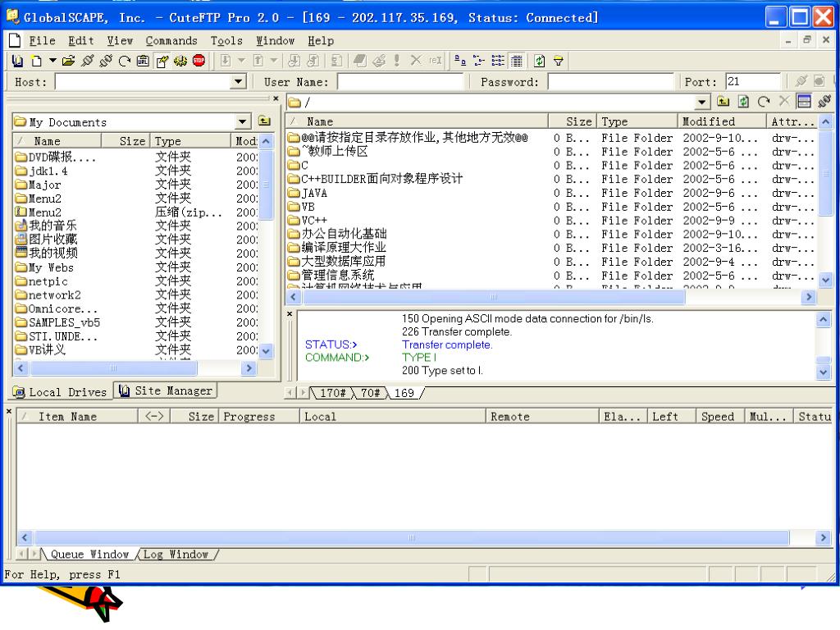Click the green refresh toolbar icon
The height and width of the screenshot is (630, 840).
(540, 61)
